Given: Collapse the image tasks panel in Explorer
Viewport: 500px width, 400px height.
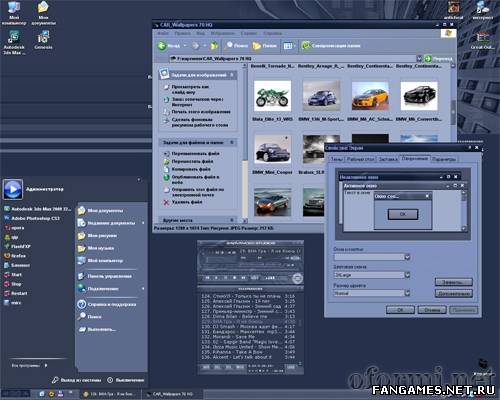Looking at the screenshot, I should [232, 75].
